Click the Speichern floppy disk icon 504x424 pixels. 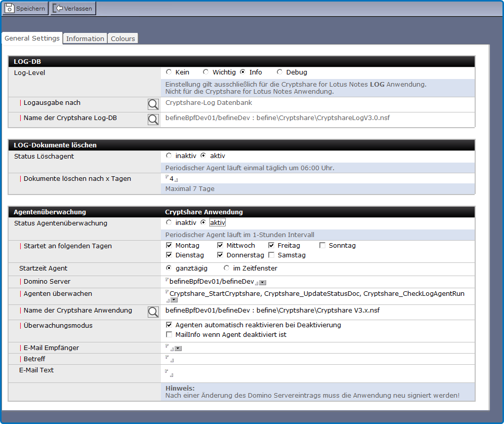tap(9, 9)
